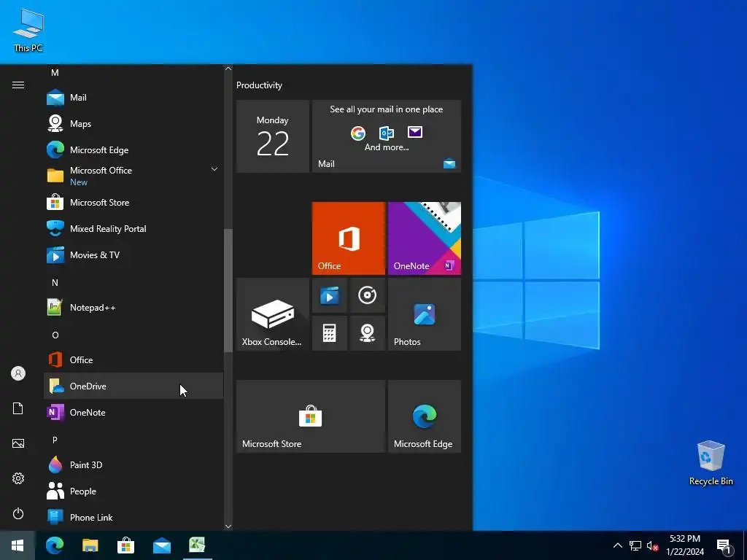Open Microsoft Store from the taskbar
Image resolution: width=747 pixels, height=560 pixels.
[125, 545]
